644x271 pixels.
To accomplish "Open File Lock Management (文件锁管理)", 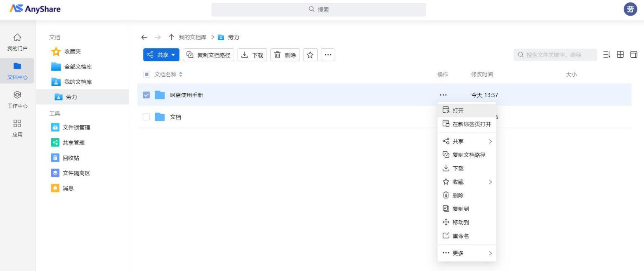I will click(x=76, y=127).
